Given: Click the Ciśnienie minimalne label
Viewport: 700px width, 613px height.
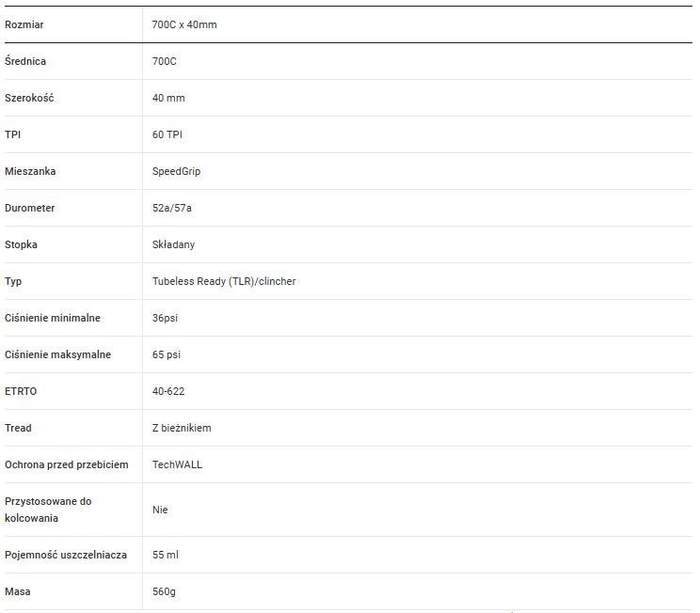Looking at the screenshot, I should click(53, 318).
